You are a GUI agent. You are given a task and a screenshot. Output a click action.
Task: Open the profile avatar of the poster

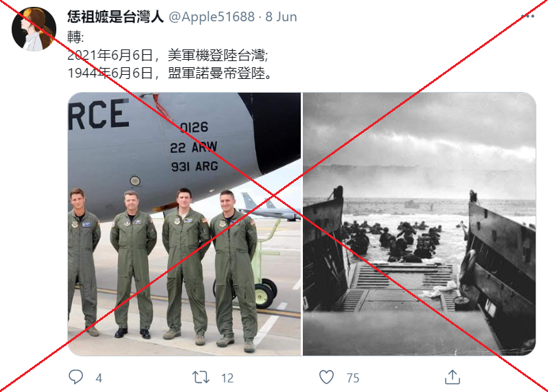coord(34,29)
